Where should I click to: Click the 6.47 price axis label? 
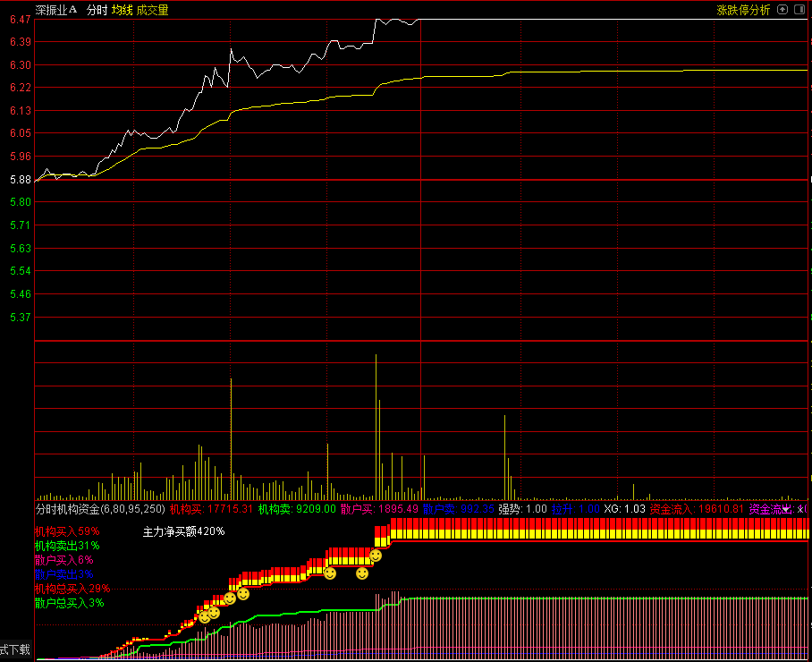pos(21,20)
